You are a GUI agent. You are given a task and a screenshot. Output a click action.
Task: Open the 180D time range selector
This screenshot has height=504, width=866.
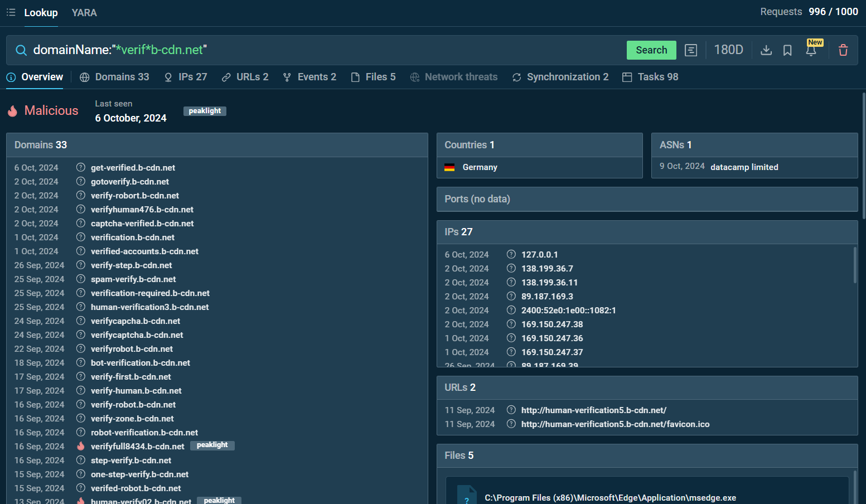(728, 50)
